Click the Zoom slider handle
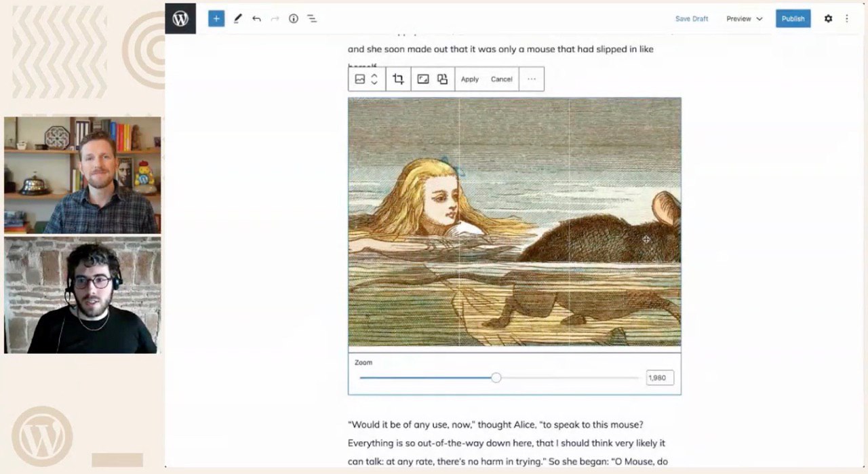The image size is (868, 474). point(496,378)
